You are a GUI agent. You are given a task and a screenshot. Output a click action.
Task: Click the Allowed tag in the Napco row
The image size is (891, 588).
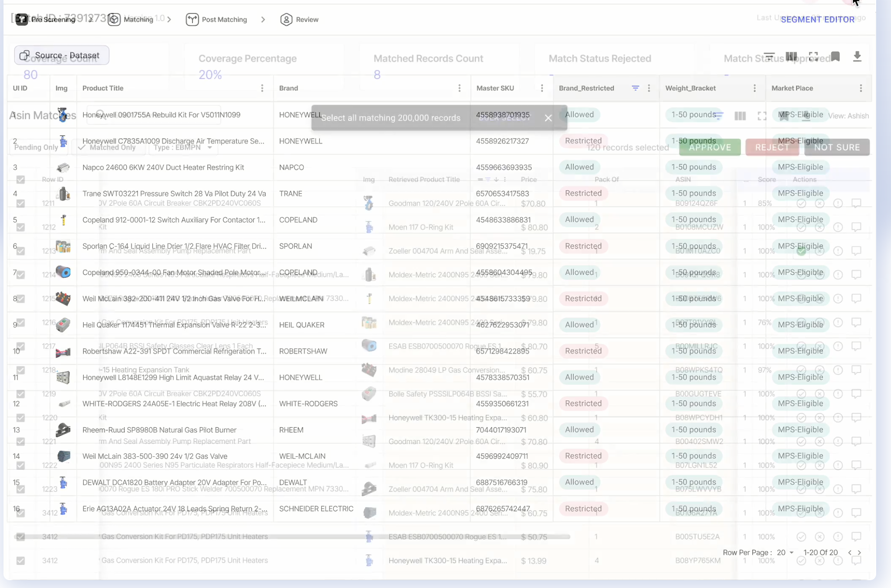tap(579, 167)
